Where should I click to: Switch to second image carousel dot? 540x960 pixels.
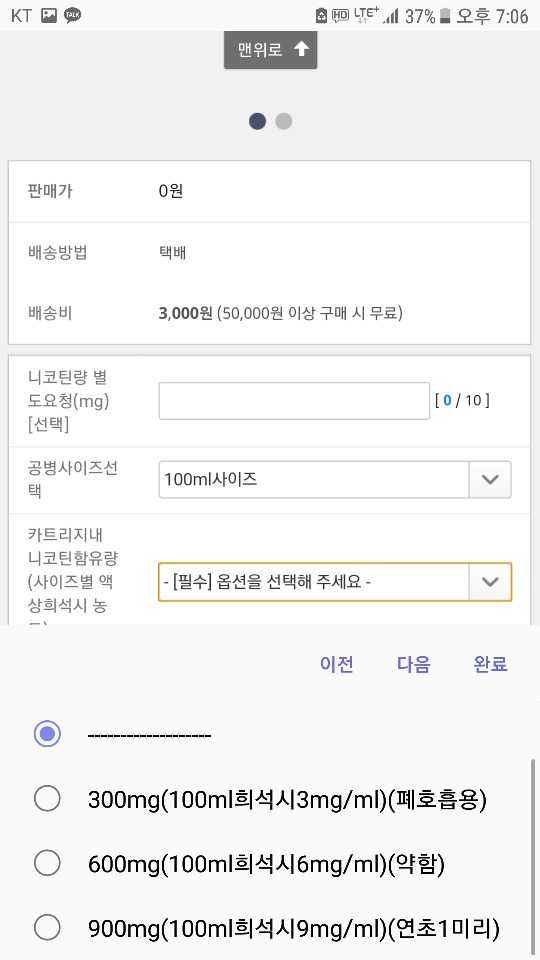283,121
